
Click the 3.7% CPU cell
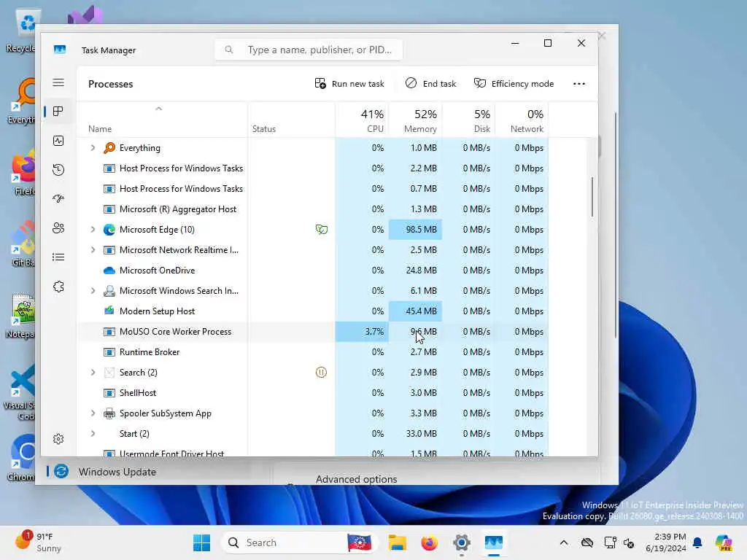[362, 332]
